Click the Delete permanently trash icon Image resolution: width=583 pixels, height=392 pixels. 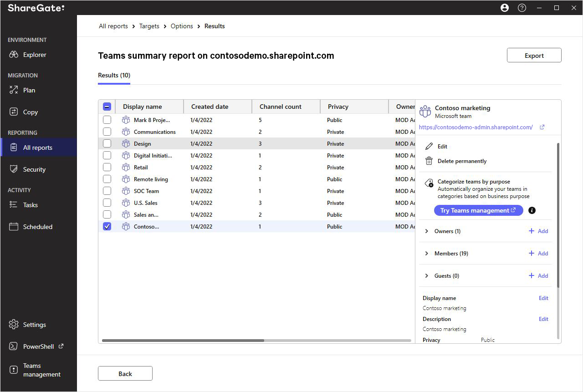429,161
